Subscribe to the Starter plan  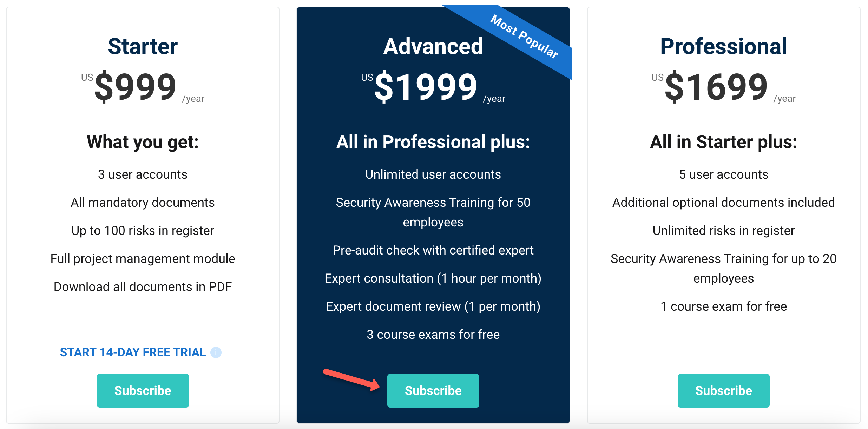pyautogui.click(x=143, y=390)
